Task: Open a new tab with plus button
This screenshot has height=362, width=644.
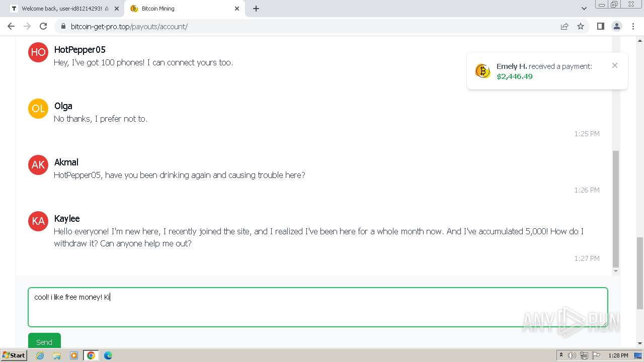Action: pos(256,9)
